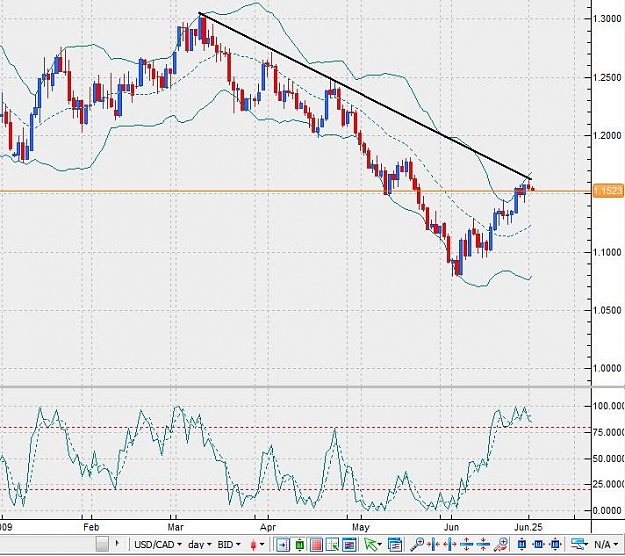Click the zoom reset magnifier icon
The width and height of the screenshot is (625, 556).
point(501,544)
